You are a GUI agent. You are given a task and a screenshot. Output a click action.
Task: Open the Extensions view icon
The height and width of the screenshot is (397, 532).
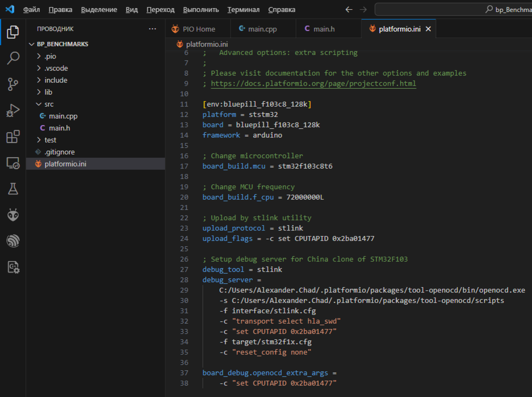click(x=13, y=137)
